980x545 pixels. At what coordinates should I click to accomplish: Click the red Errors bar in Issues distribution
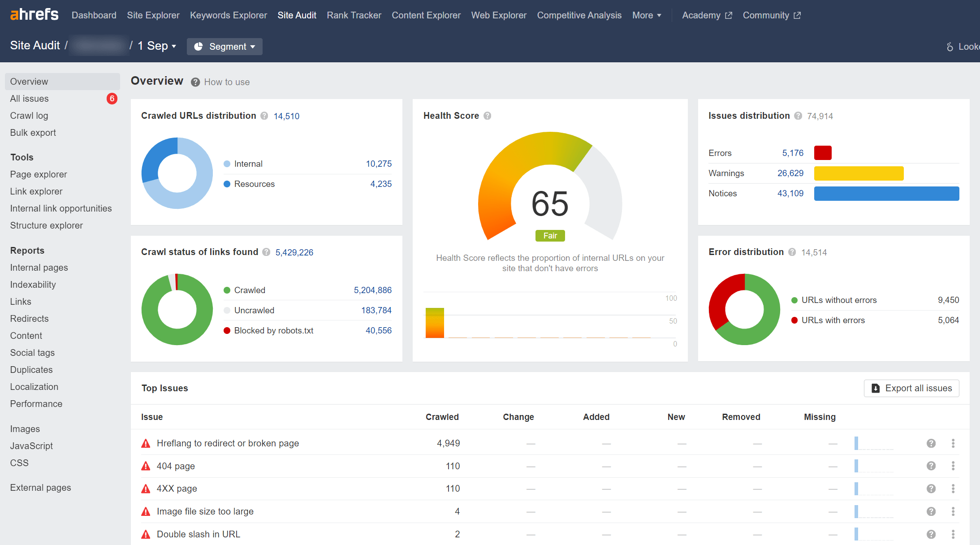coord(823,153)
